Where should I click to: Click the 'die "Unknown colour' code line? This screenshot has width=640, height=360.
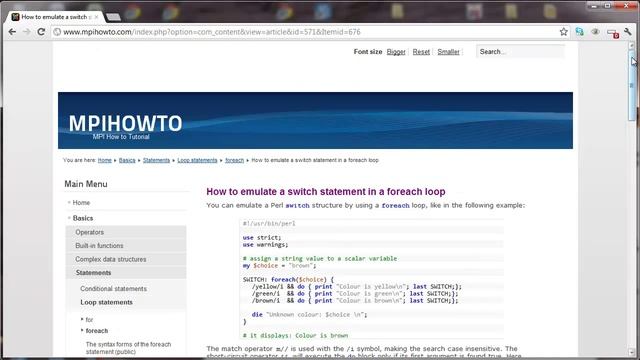(309, 315)
